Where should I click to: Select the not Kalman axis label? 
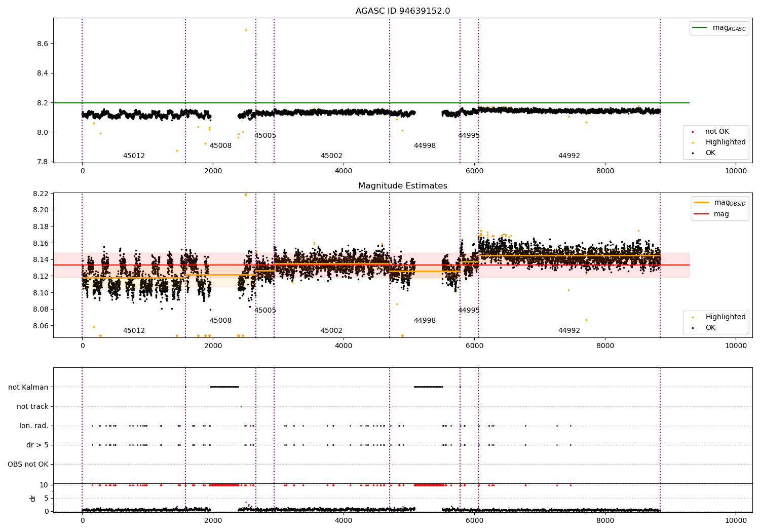(x=28, y=387)
